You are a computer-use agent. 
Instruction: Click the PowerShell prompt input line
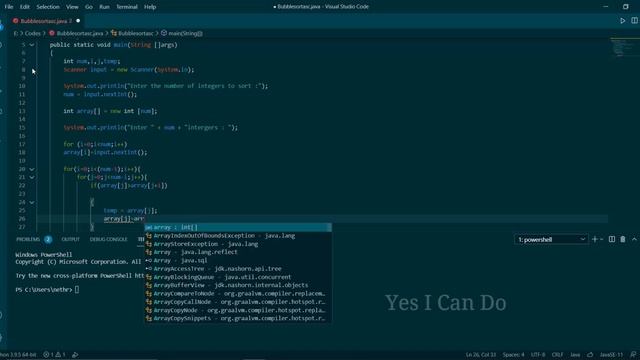[x=47, y=290]
